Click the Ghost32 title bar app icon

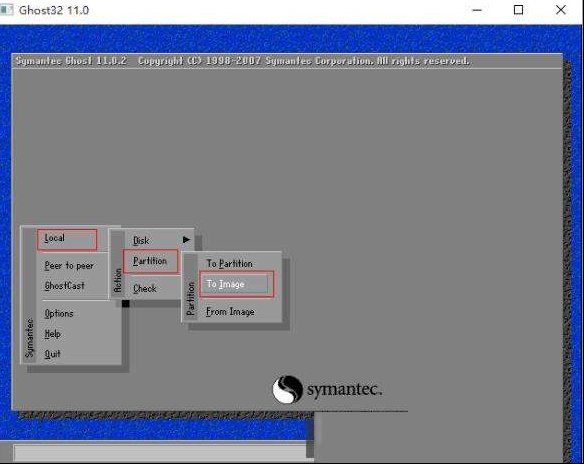click(6, 10)
